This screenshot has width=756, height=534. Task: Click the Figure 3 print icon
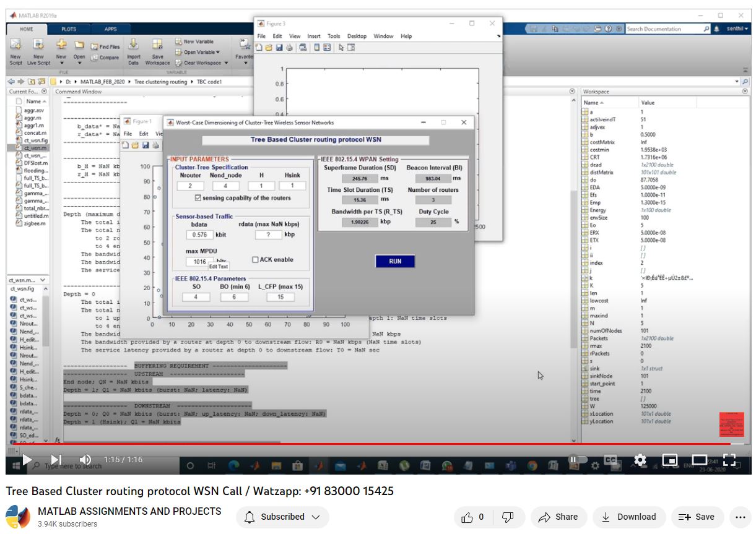[302, 47]
